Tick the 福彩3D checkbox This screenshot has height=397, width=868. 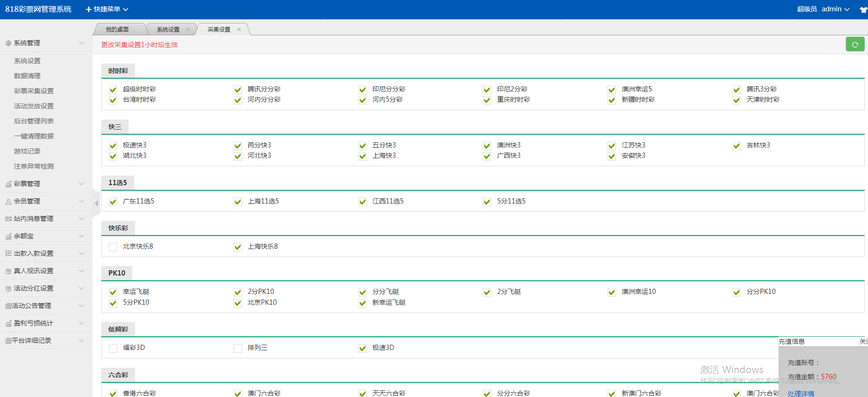tap(113, 348)
